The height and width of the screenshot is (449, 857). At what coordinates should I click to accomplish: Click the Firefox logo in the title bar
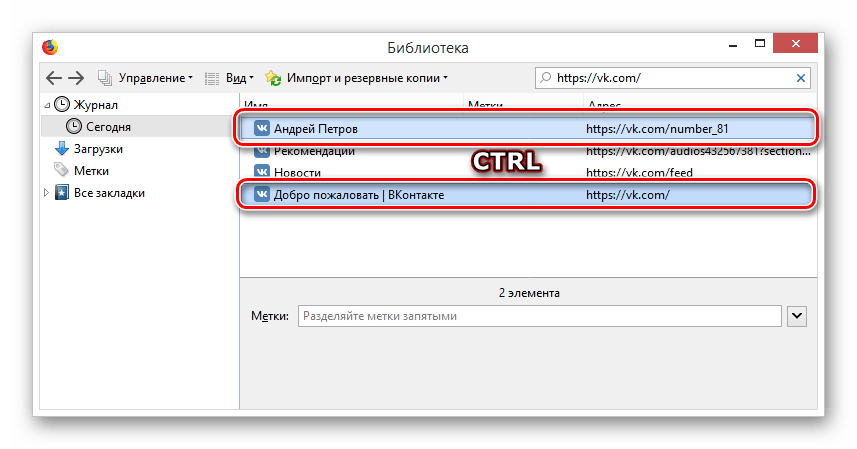point(49,47)
